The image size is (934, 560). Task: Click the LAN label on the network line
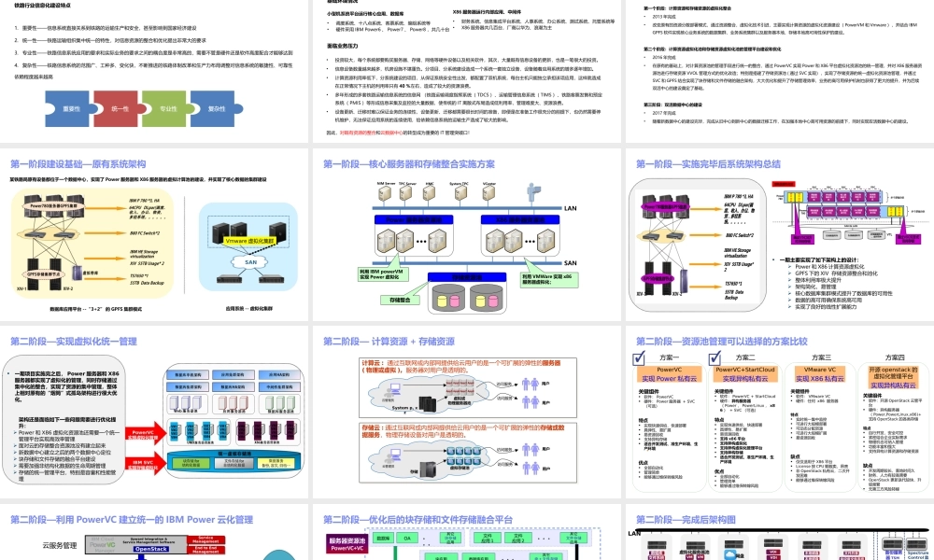click(570, 208)
